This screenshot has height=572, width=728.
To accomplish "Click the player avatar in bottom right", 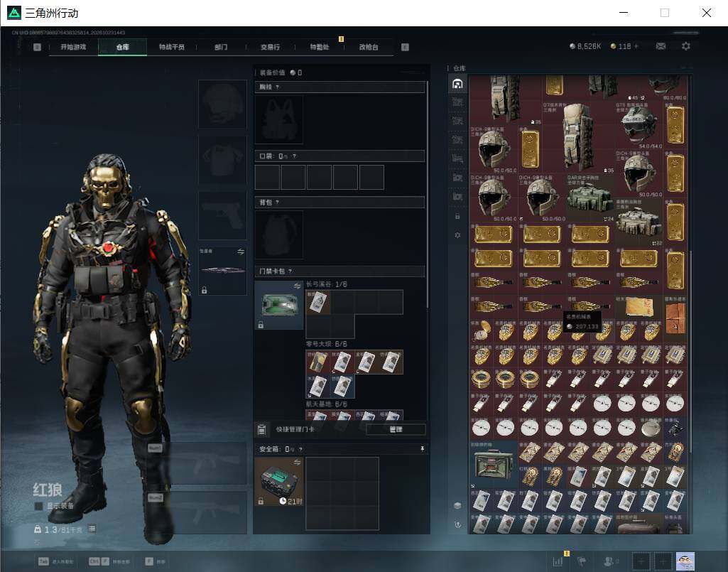I will point(685,561).
